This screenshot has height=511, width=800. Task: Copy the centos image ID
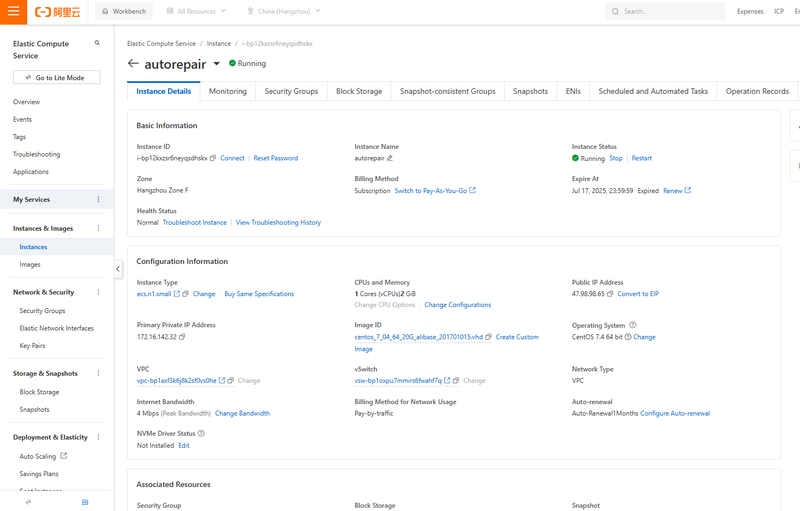488,337
